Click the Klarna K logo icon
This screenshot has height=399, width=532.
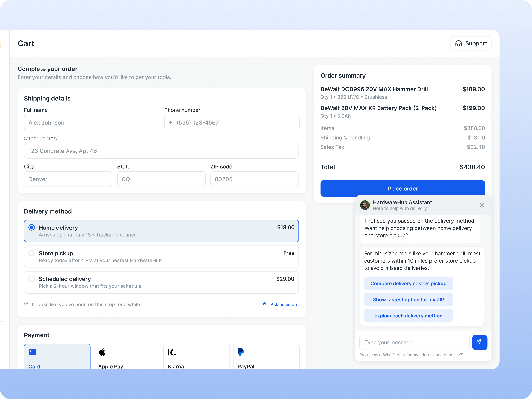(172, 352)
